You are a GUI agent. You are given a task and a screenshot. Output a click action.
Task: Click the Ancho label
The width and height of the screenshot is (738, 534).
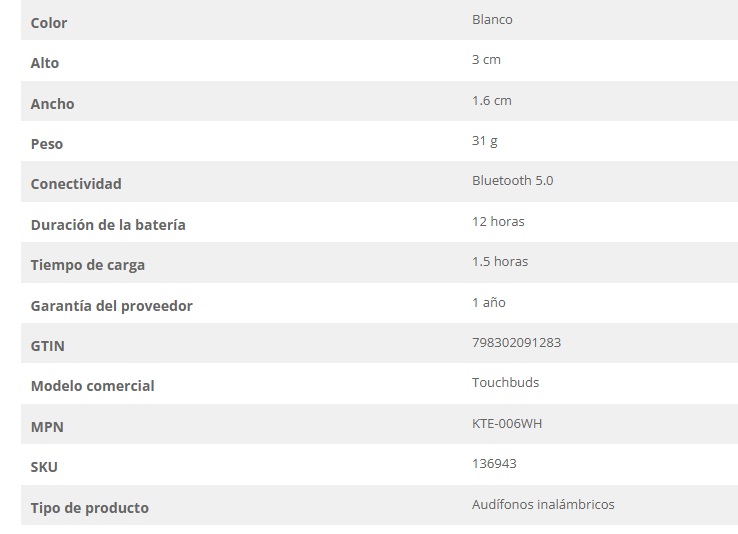(52, 103)
